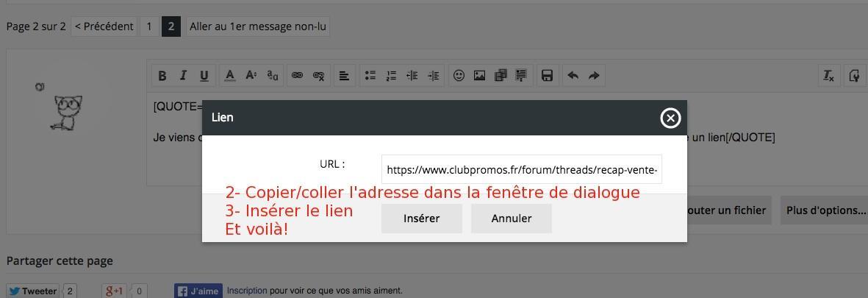Toggle underline formatting in the editor toolbar
The image size is (868, 298).
(204, 76)
